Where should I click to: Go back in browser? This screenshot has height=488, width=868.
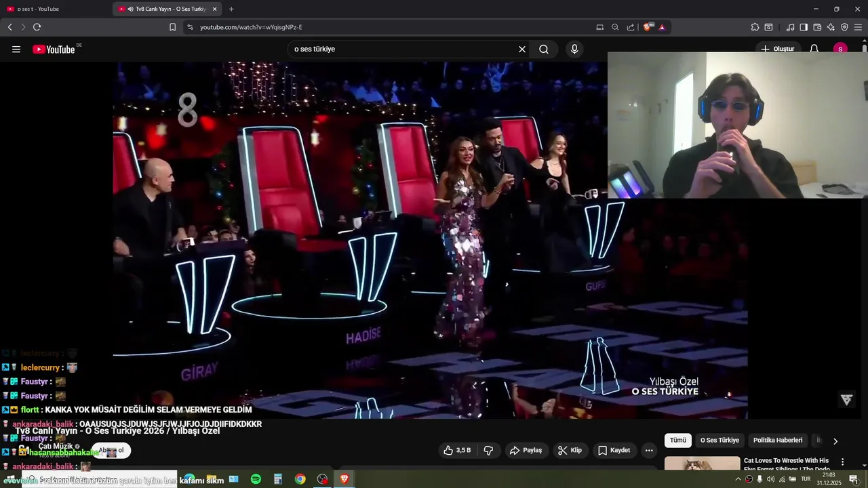(9, 27)
